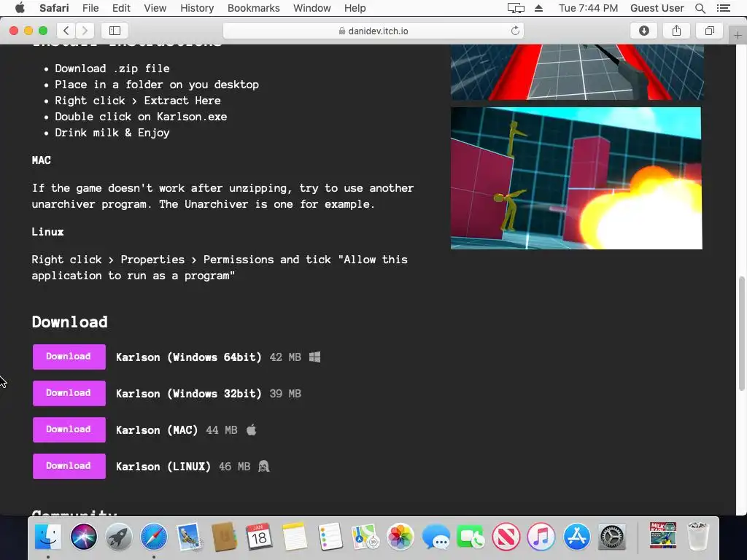Open the Edit menu
This screenshot has height=560, width=747.
coord(121,8)
